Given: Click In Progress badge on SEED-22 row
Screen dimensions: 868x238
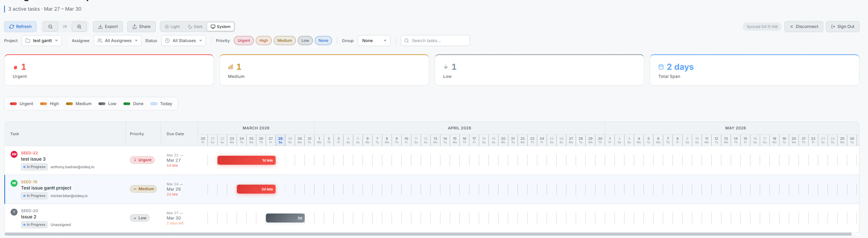Looking at the screenshot, I should pos(34,167).
